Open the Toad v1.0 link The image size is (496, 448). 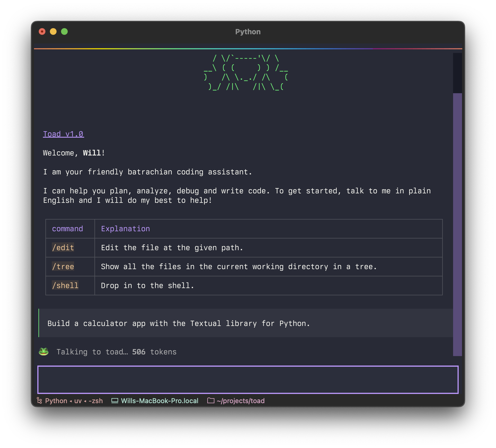coord(63,134)
